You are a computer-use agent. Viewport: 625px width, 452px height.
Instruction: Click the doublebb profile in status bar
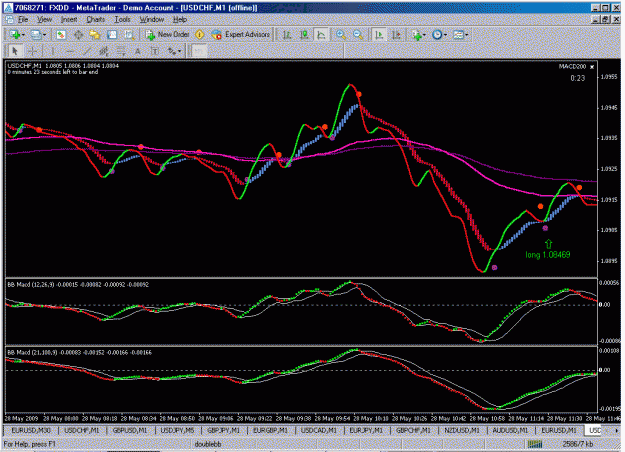pyautogui.click(x=208, y=444)
